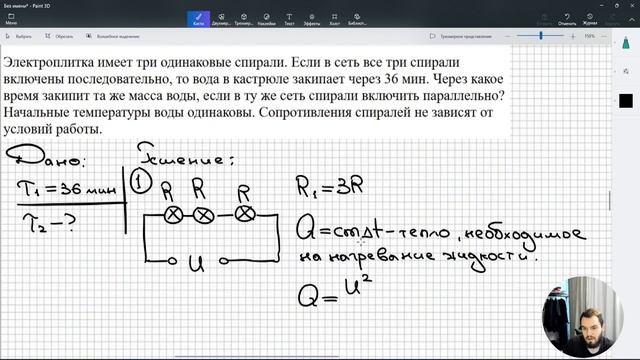
Task: Select the Текст tool tab
Action: click(289, 19)
